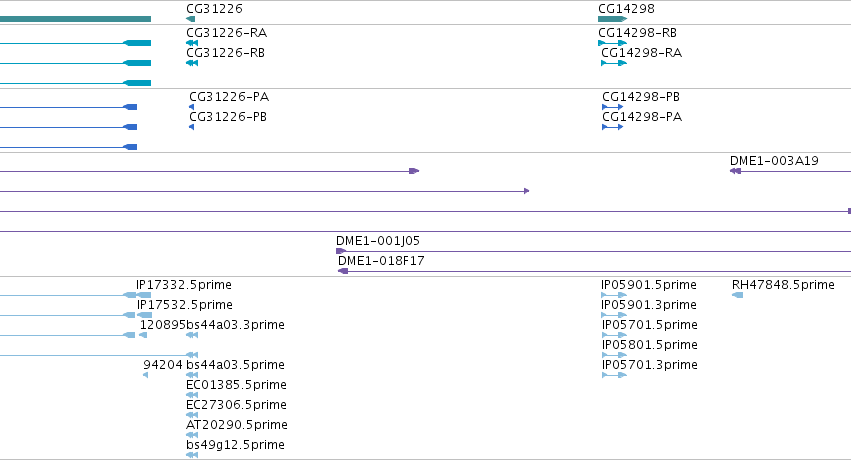Select the CG31226 gene label
851x460 pixels.
pyautogui.click(x=214, y=9)
